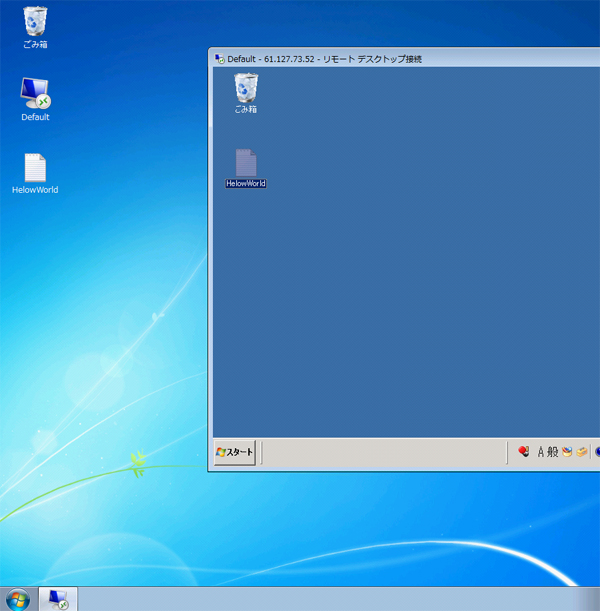Open the Windows 7 Start orb
The image size is (600, 611).
pos(18,600)
